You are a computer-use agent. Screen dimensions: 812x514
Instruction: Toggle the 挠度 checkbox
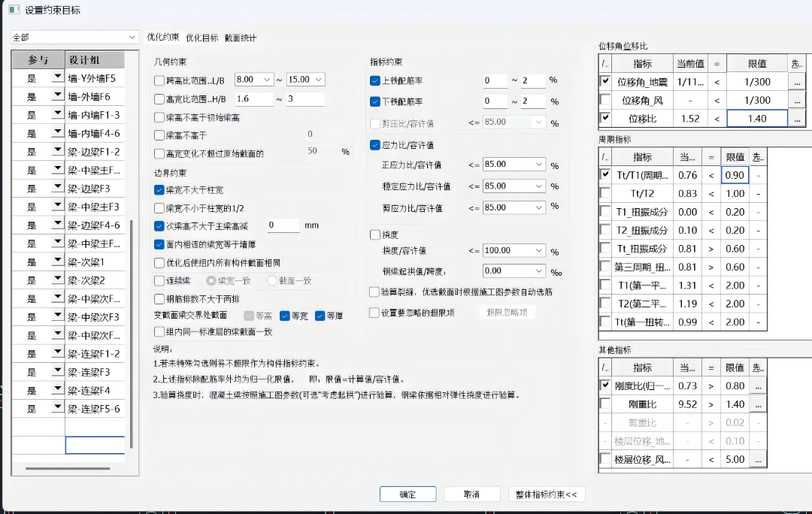(x=375, y=235)
